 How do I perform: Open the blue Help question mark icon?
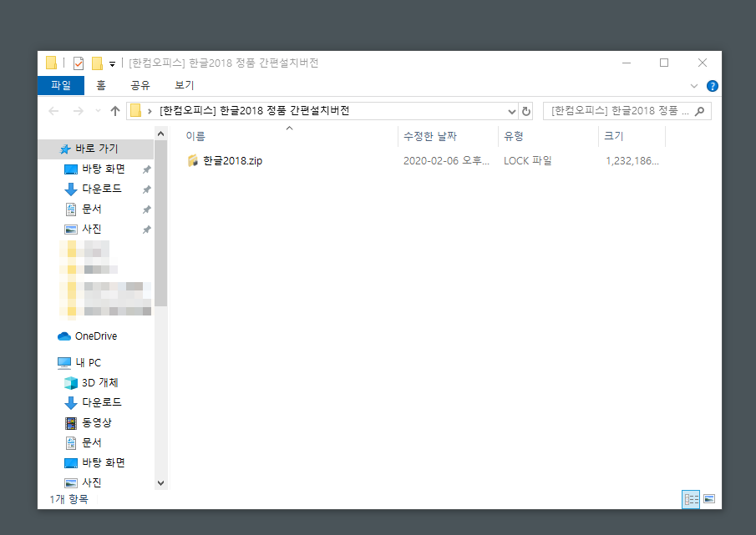pos(712,86)
